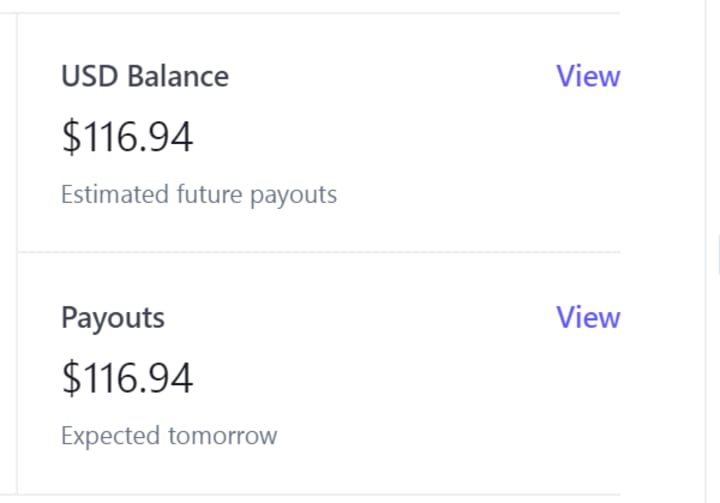Select the Payouts section heading
720x503 pixels.
[112, 317]
